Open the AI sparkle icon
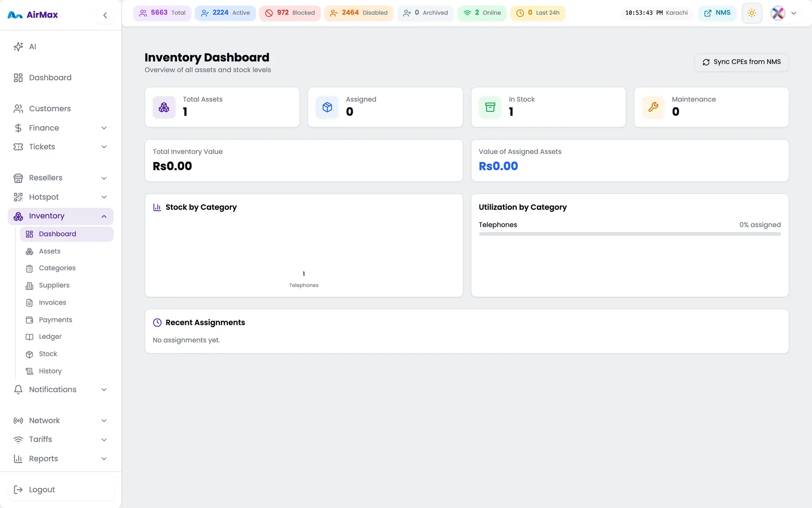Viewport: 812px width, 508px height. click(18, 47)
